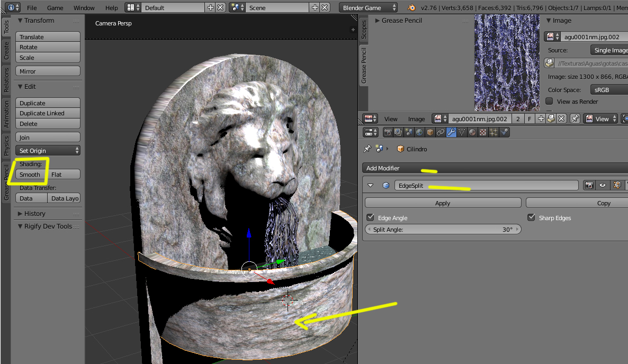The width and height of the screenshot is (628, 364).
Task: Collapse the EdgeSplit modifier panel
Action: point(371,186)
